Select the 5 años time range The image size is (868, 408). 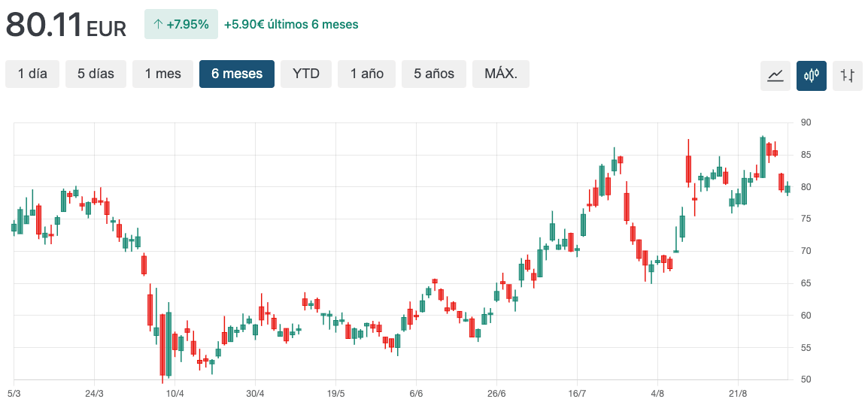pyautogui.click(x=434, y=74)
